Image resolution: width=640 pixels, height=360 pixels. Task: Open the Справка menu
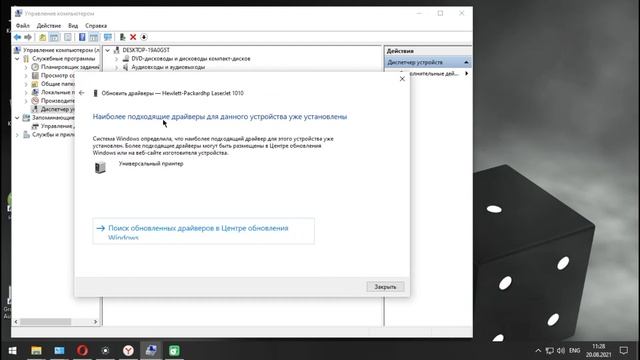[x=96, y=26]
